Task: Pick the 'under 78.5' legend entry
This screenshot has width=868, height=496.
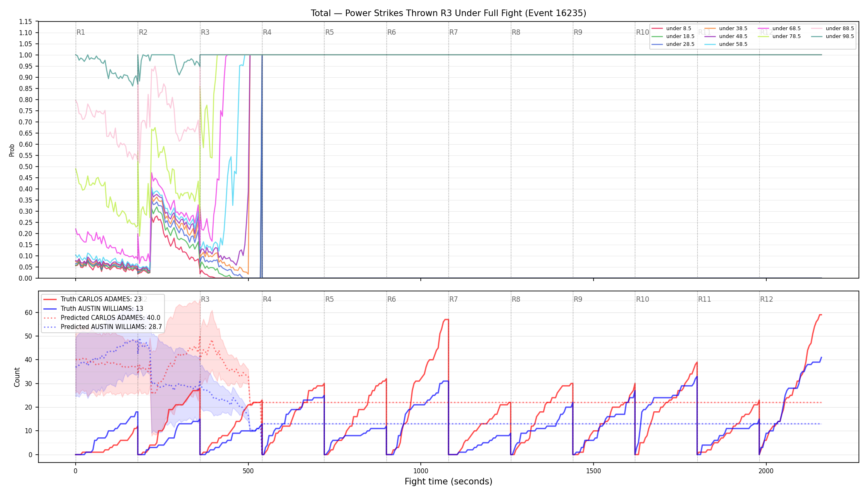Action: click(779, 36)
